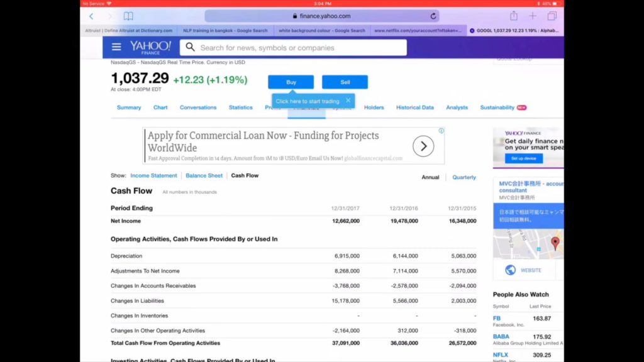The width and height of the screenshot is (644, 362).
Task: Click the Changes In Liabilities value 15,178,000
Action: (346, 301)
